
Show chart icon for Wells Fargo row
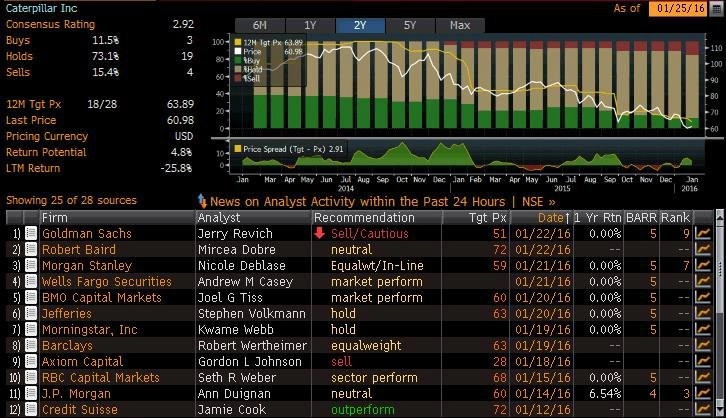point(703,281)
